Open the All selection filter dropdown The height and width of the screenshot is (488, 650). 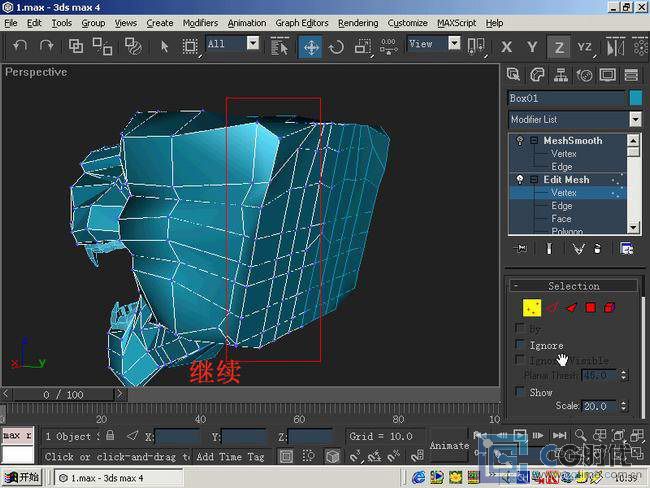(x=252, y=43)
